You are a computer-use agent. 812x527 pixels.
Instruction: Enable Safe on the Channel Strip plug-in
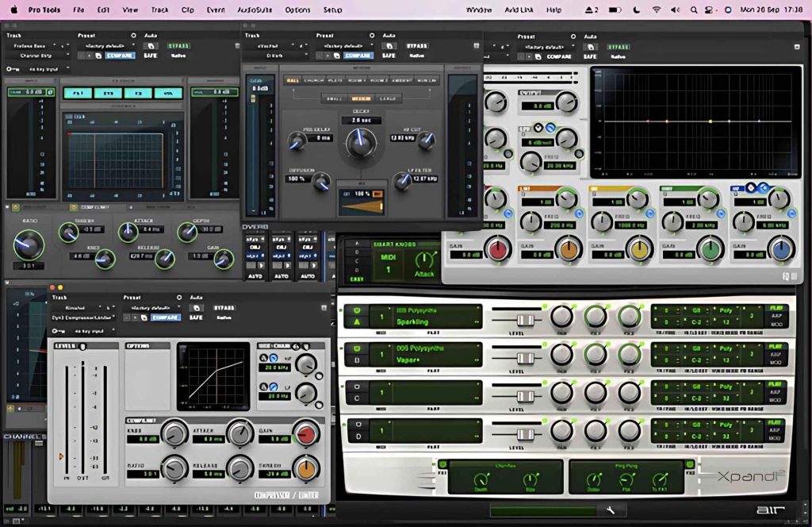click(151, 55)
